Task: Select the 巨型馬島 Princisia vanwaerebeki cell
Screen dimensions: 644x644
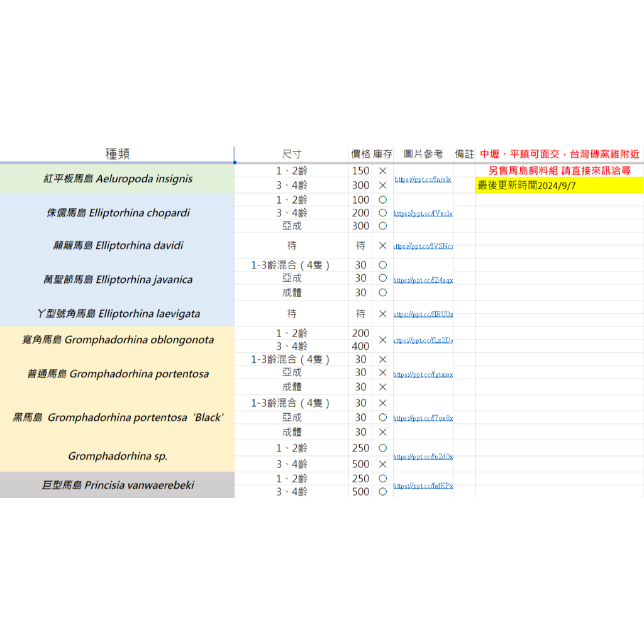Action: pyautogui.click(x=118, y=485)
